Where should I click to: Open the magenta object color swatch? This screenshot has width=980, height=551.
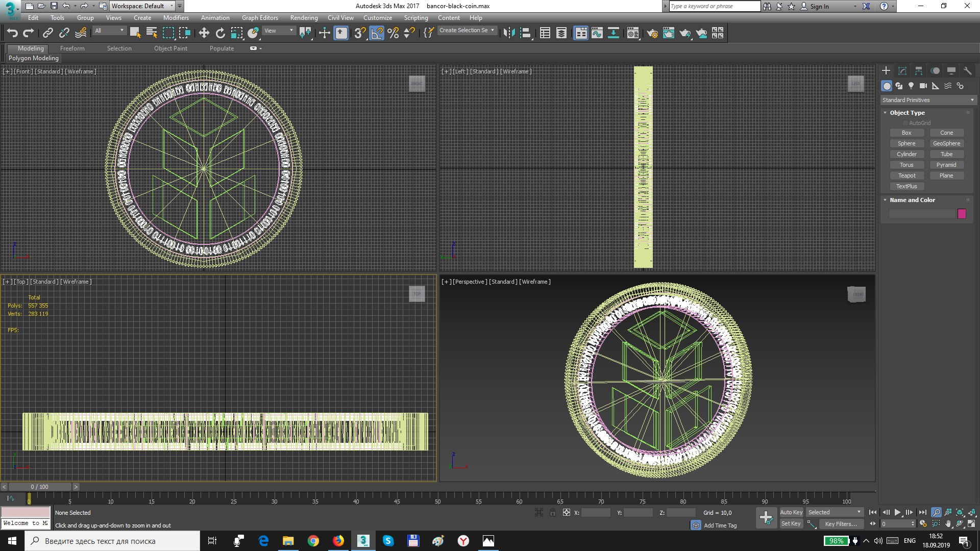[x=962, y=214]
